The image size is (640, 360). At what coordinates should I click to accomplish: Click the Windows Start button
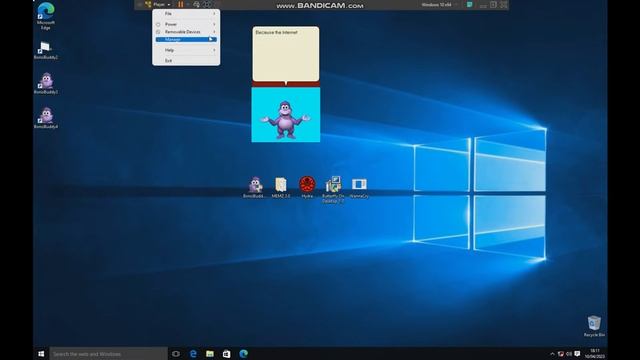(x=41, y=353)
